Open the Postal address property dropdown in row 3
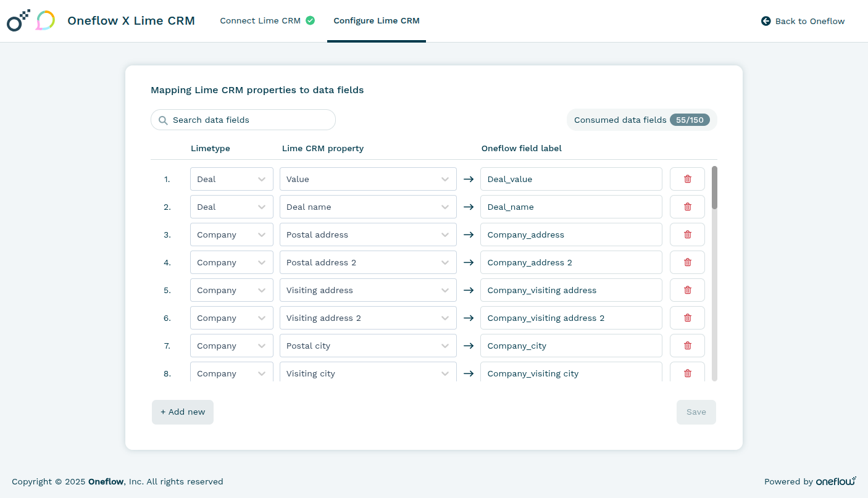 (x=368, y=234)
